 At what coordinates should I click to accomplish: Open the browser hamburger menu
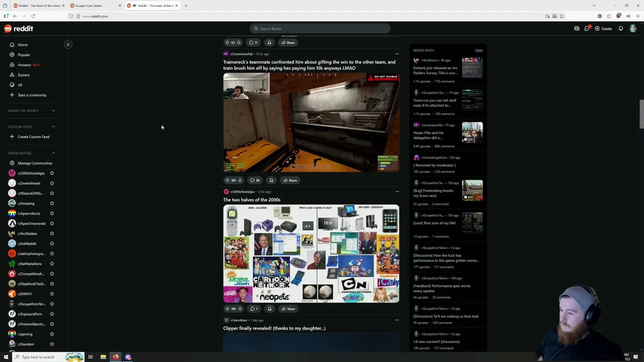(x=638, y=16)
